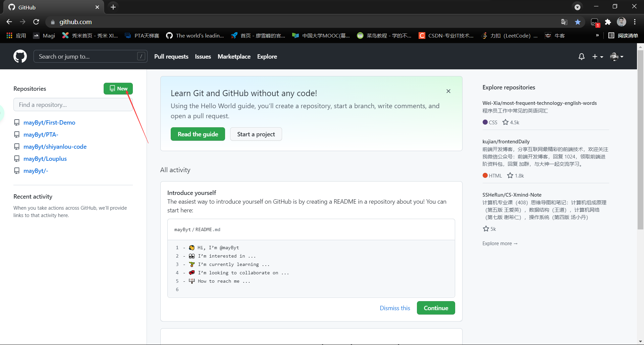This screenshot has height=345, width=644.
Task: Click the site lock icon in address bar
Action: 53,22
